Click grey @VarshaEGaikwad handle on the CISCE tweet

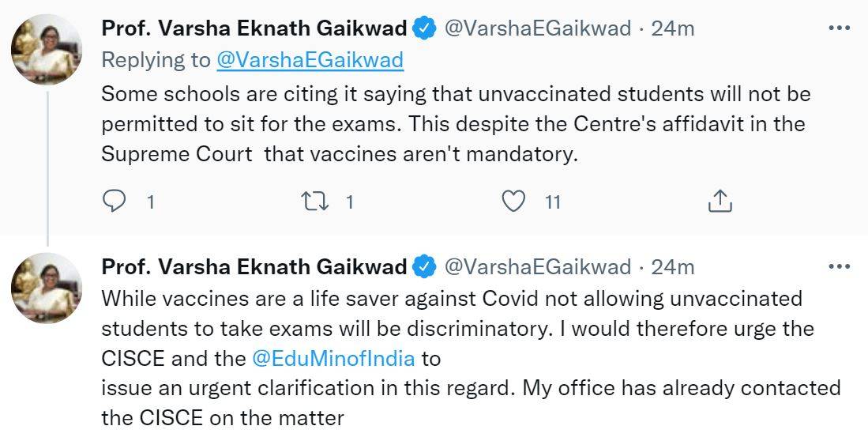[x=538, y=267]
